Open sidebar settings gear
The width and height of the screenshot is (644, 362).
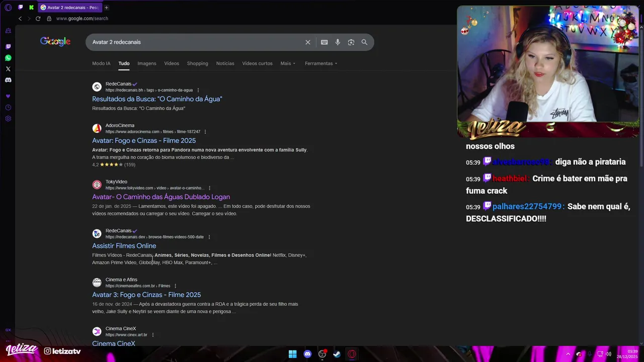click(x=8, y=119)
